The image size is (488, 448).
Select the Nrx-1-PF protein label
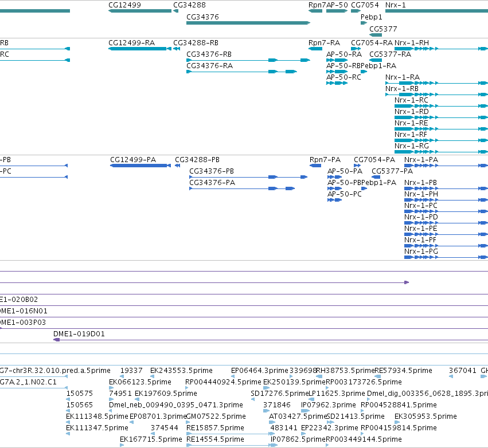pyautogui.click(x=420, y=240)
